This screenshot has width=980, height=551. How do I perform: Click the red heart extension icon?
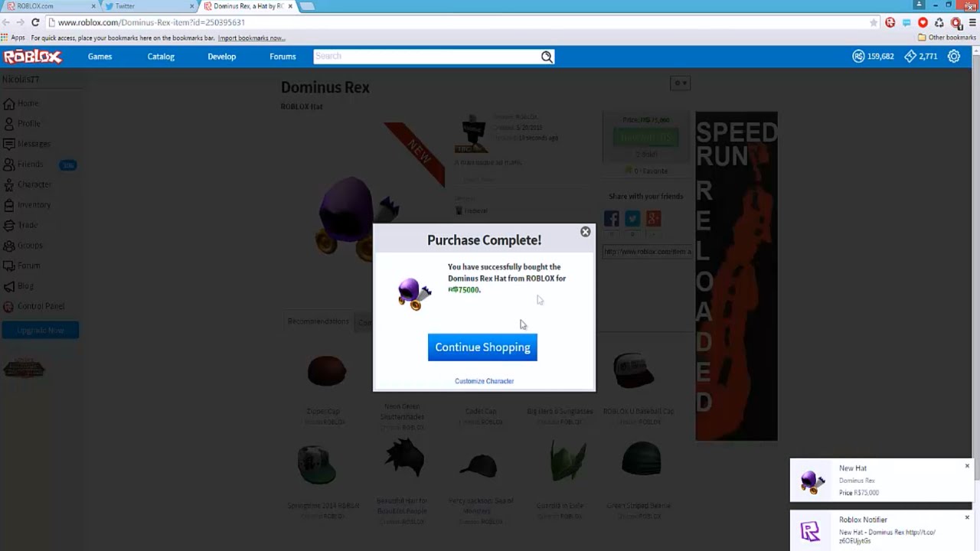(923, 23)
